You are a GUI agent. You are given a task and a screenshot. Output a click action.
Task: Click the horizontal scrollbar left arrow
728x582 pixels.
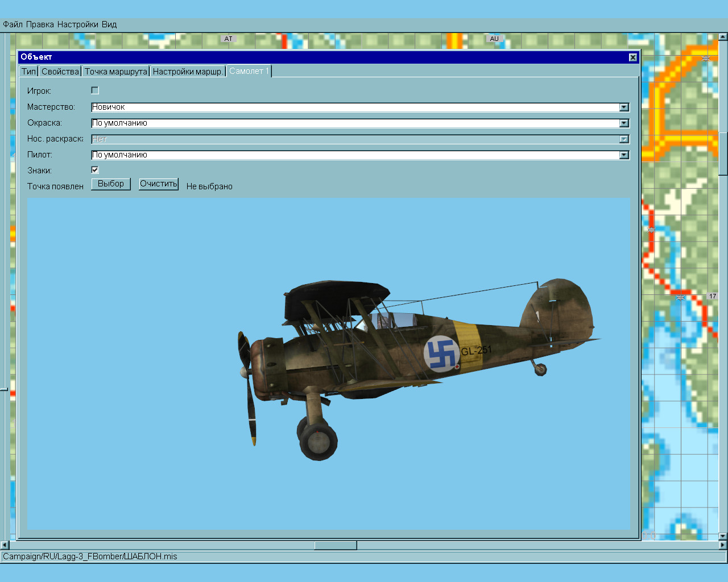[x=5, y=546]
